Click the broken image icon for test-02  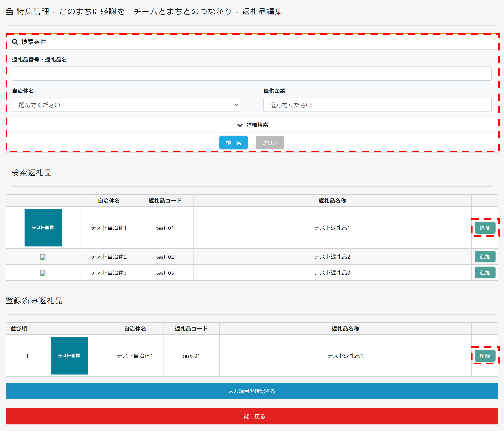pyautogui.click(x=43, y=257)
